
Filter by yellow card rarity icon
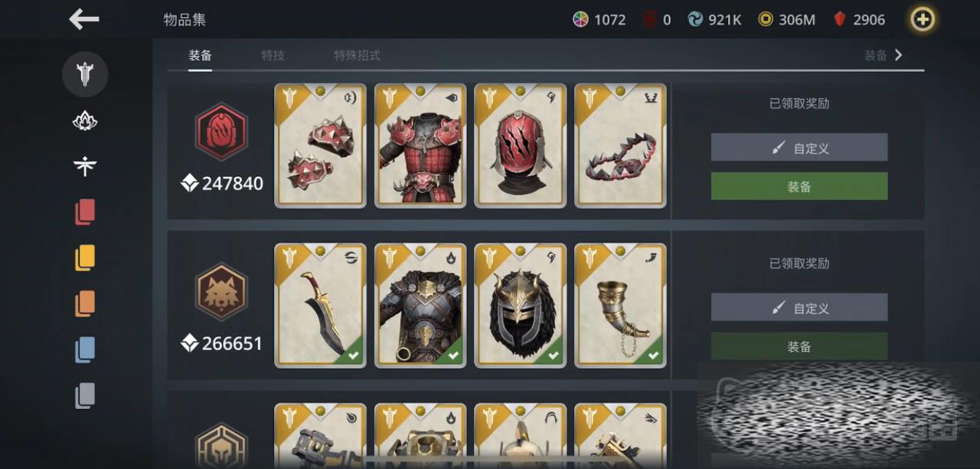pyautogui.click(x=85, y=257)
